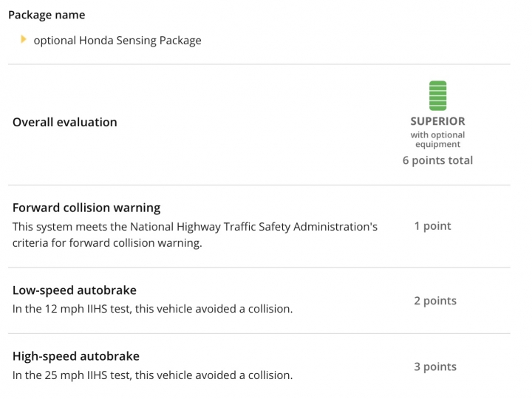Click the Overall evaluation heading
This screenshot has height=399, width=532.
(x=65, y=122)
